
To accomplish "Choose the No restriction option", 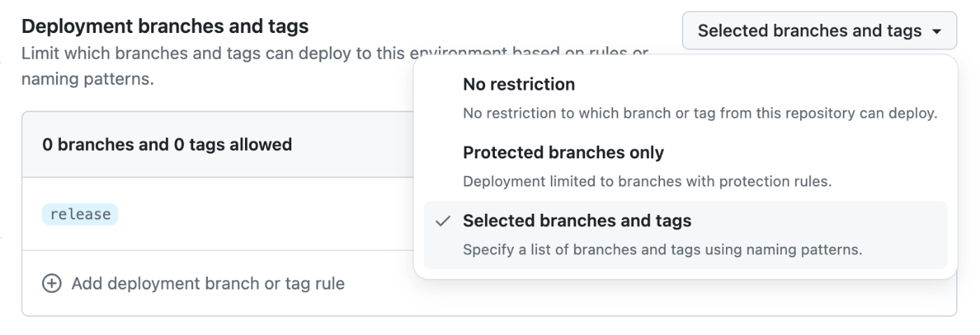I will pos(685,97).
